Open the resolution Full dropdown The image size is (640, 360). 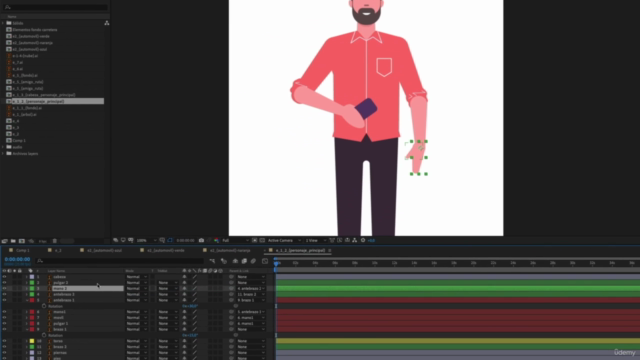coord(235,240)
